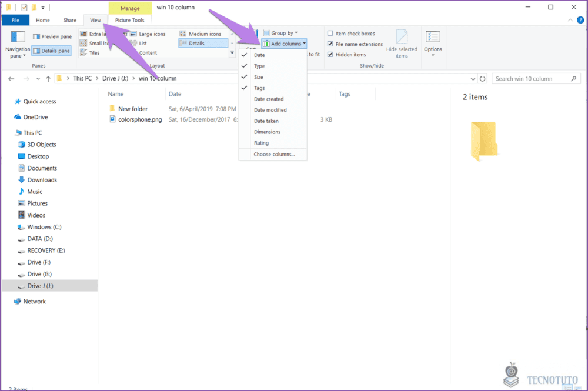Open the File tab
This screenshot has height=391, width=588.
click(x=15, y=20)
